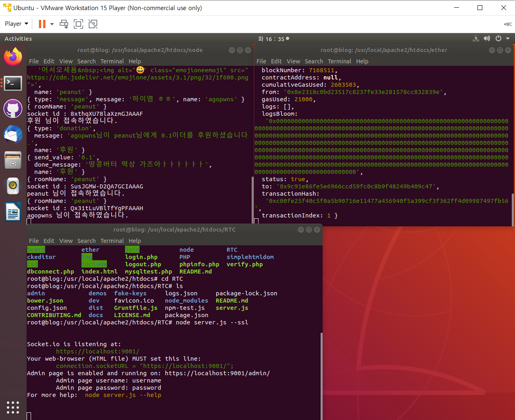Open the Files manager dock icon
The width and height of the screenshot is (515, 420).
point(13,160)
